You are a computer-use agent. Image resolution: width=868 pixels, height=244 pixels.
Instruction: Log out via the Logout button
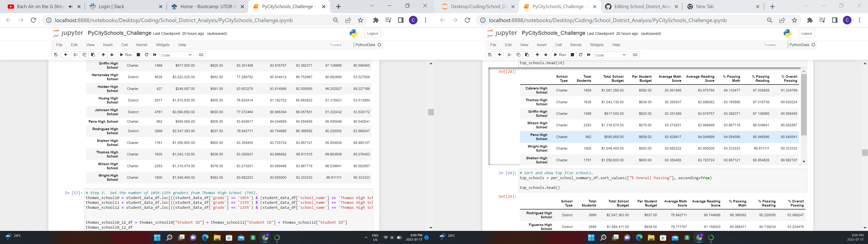373,33
